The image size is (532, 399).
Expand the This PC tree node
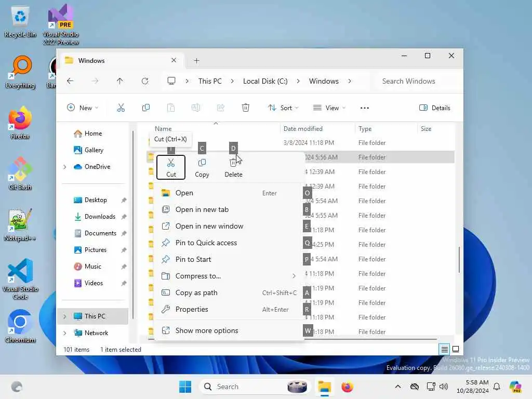tap(65, 316)
